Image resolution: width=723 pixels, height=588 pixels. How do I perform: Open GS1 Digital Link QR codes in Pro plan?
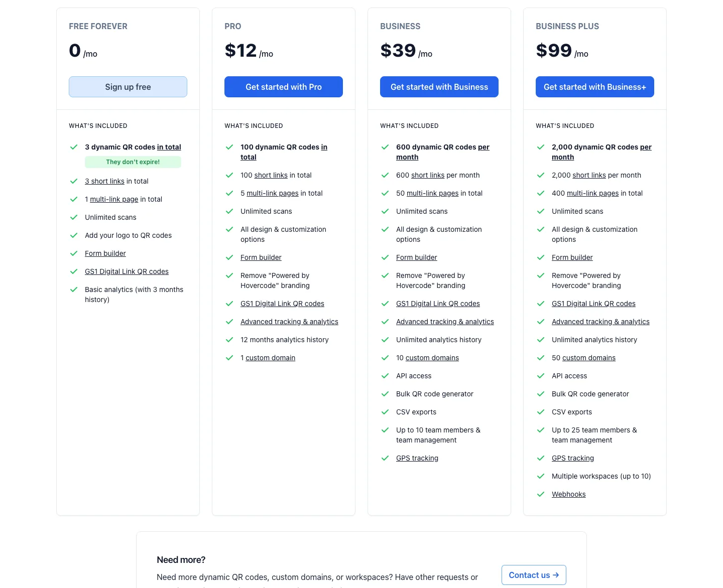282,304
